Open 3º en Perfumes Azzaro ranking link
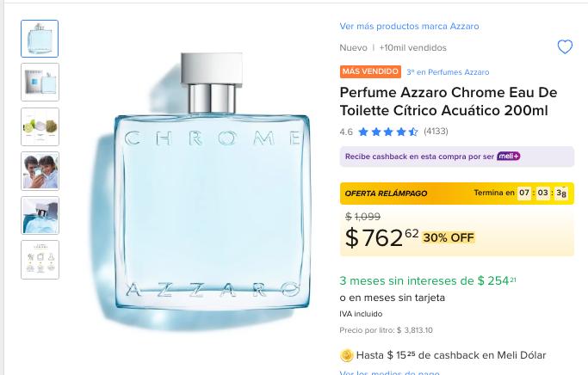Image resolution: width=588 pixels, height=375 pixels. click(448, 72)
